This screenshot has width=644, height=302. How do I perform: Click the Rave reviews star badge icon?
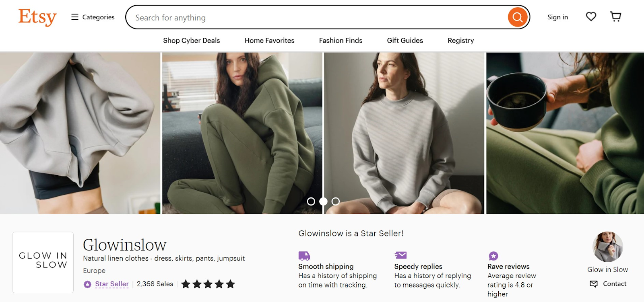pyautogui.click(x=493, y=255)
